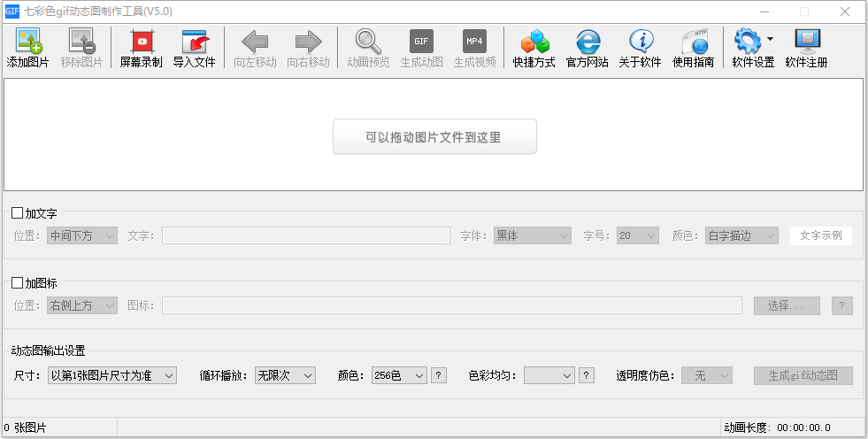Open the 色彩均匀 dropdown
This screenshot has width=868, height=439.
549,375
